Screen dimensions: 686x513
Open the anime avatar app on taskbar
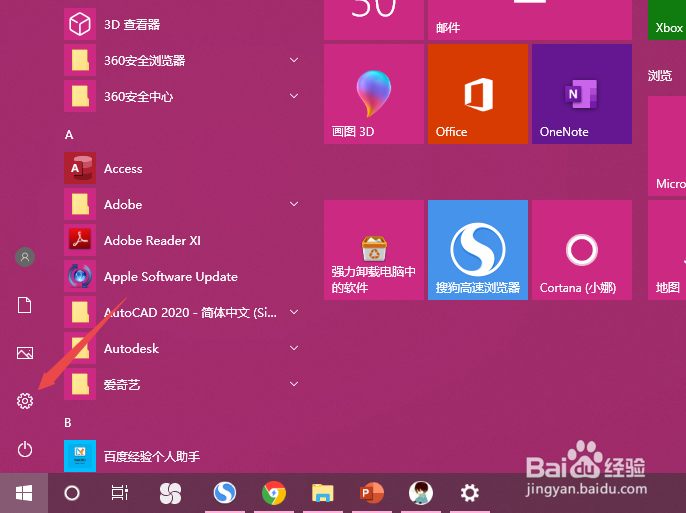[421, 493]
